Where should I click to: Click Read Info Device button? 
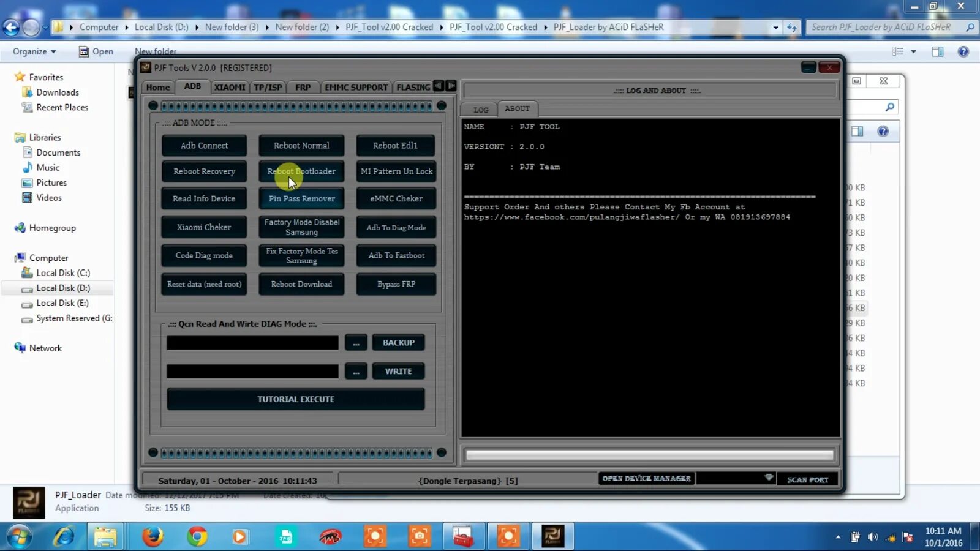click(x=204, y=198)
